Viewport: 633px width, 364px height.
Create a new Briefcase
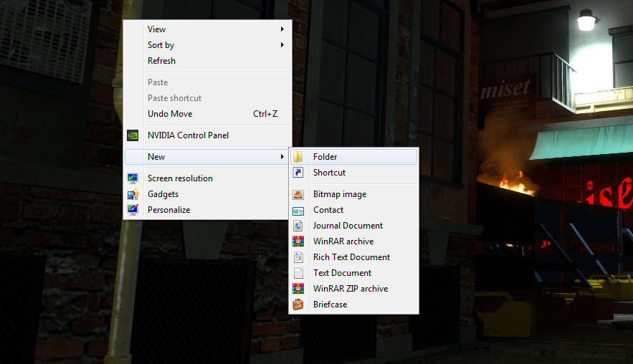pyautogui.click(x=353, y=305)
